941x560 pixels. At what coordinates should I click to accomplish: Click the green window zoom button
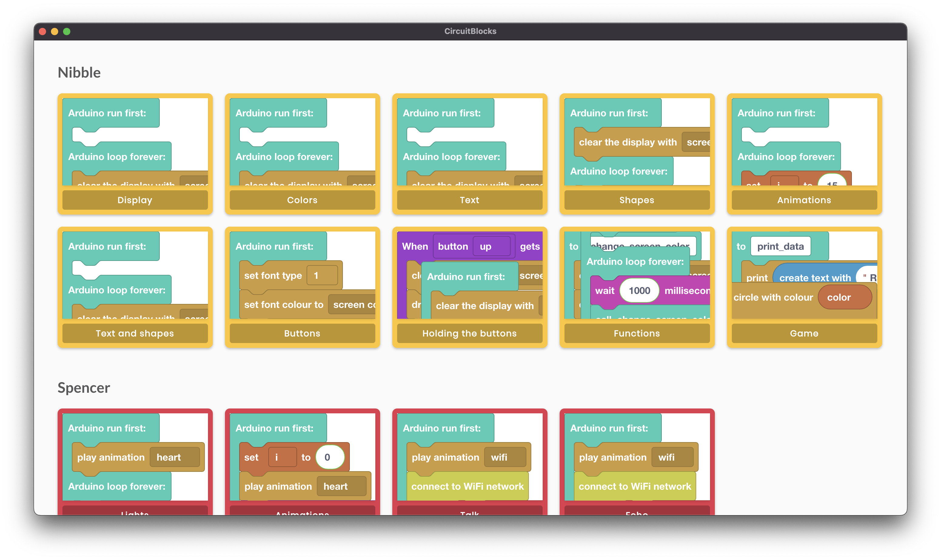coord(67,32)
